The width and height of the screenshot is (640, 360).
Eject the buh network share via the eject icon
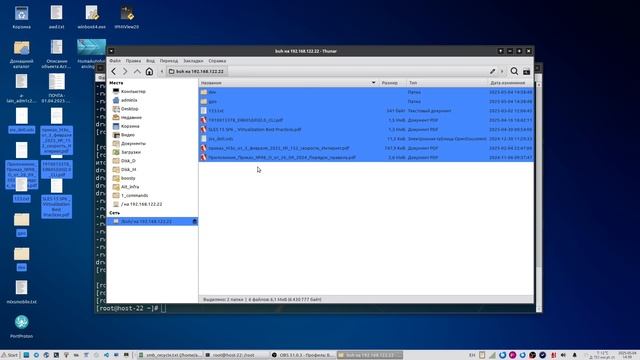[195, 221]
